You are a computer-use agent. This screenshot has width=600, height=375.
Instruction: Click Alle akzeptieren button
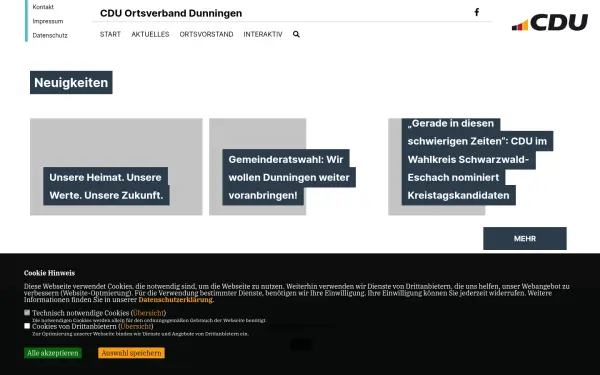click(53, 353)
